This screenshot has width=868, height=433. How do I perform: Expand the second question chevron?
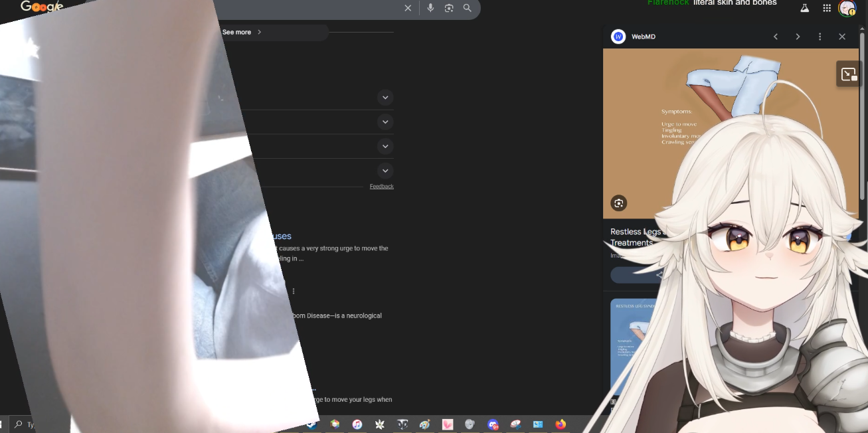coord(385,122)
